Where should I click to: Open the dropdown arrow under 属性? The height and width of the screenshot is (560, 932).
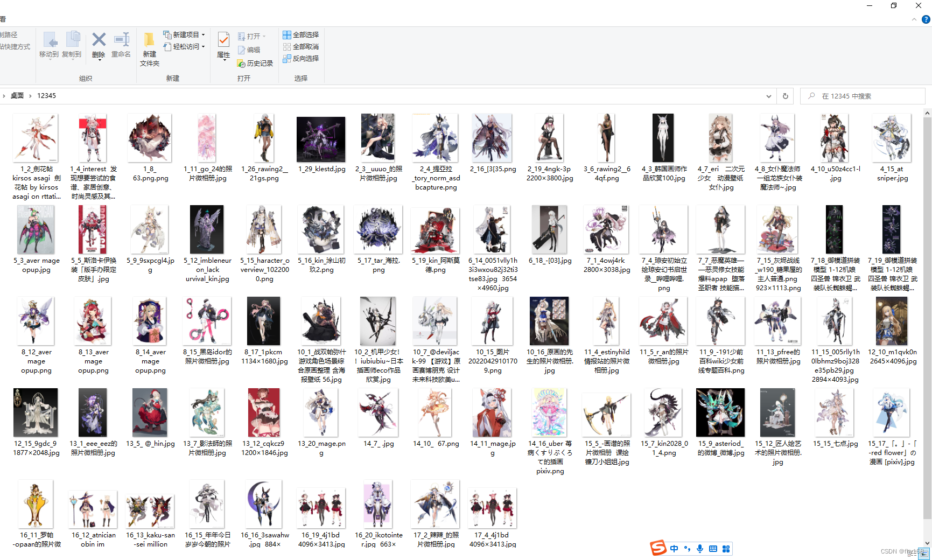[224, 60]
